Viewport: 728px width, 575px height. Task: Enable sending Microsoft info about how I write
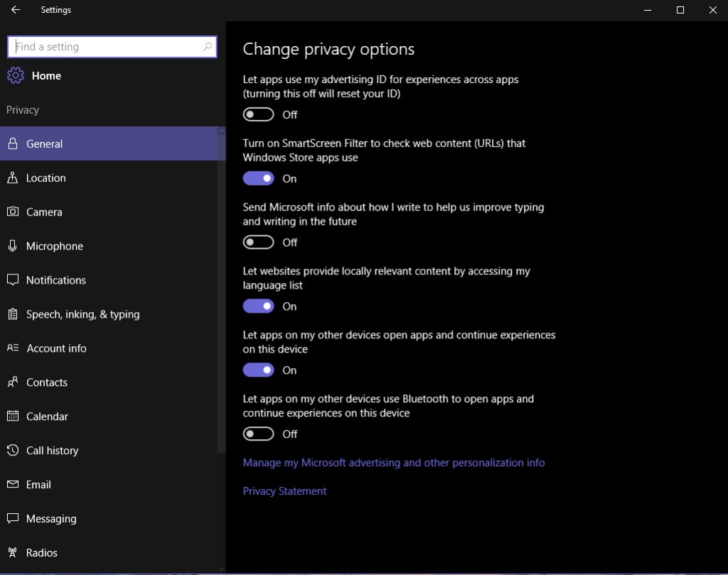[258, 242]
